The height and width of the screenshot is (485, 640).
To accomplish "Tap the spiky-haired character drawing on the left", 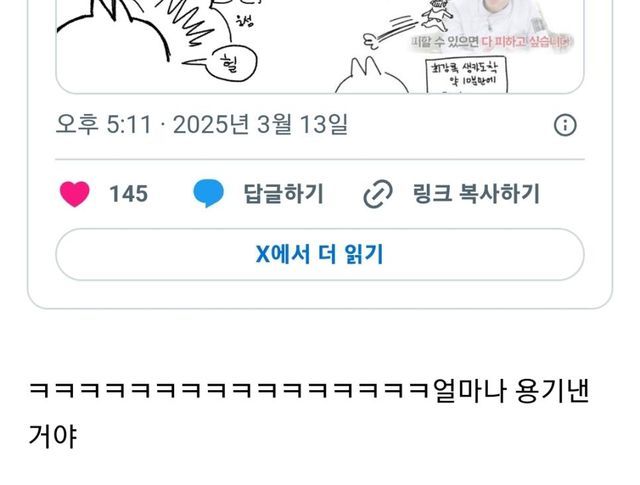I will (112, 31).
